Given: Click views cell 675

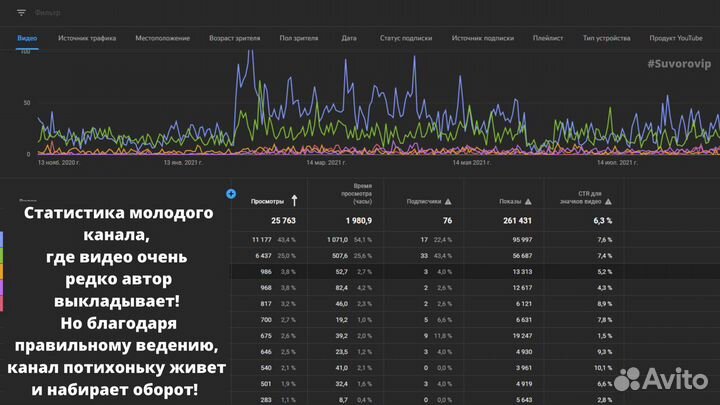Looking at the screenshot, I should coord(266,336).
